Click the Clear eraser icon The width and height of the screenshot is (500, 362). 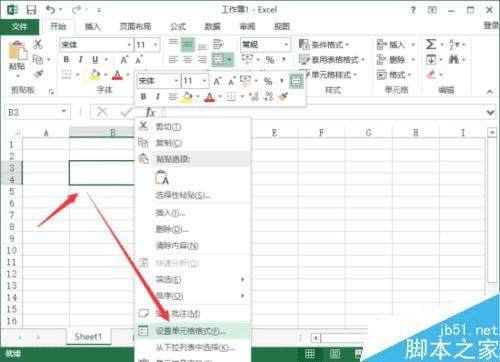[x=431, y=74]
